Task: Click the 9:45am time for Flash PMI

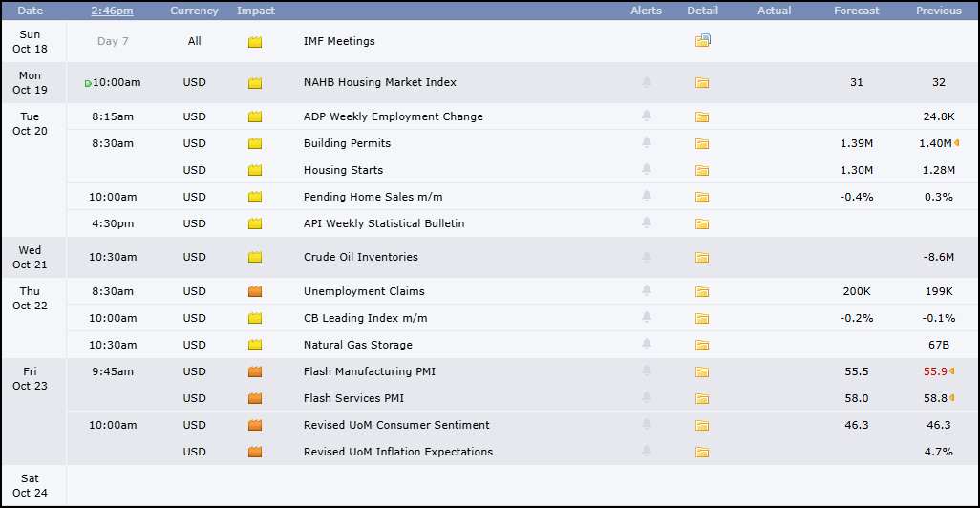Action: 113,371
